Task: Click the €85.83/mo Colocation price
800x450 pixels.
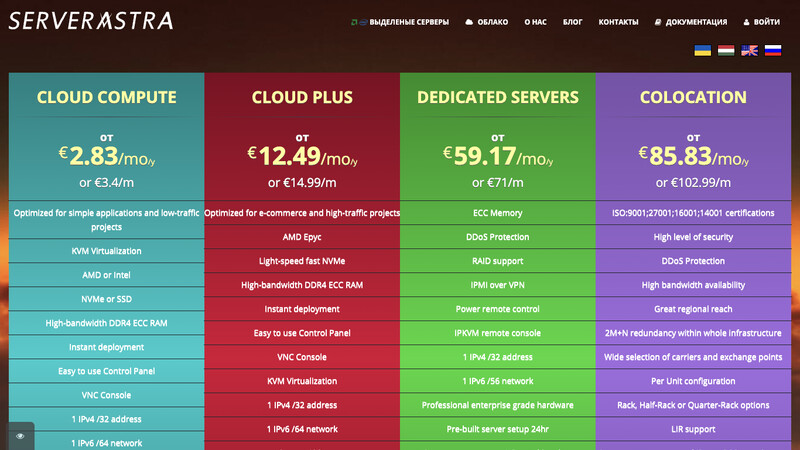Action: click(693, 155)
